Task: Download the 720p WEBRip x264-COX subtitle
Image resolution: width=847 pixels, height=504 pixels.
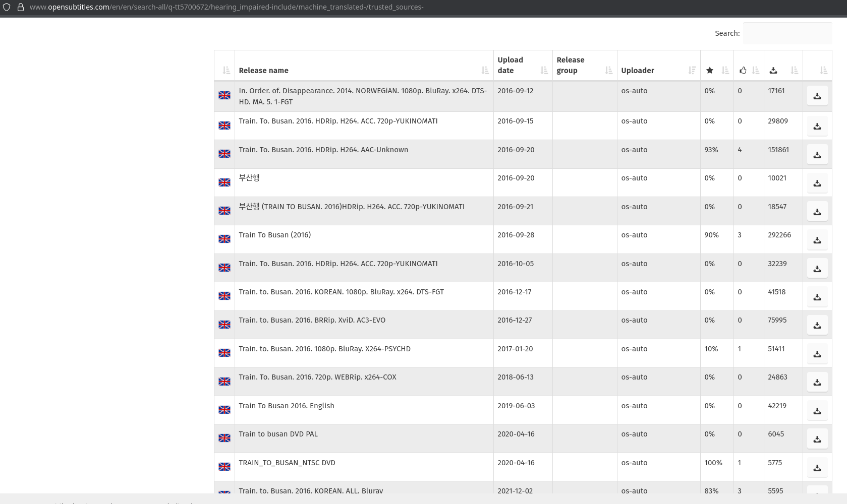Action: pos(817,382)
